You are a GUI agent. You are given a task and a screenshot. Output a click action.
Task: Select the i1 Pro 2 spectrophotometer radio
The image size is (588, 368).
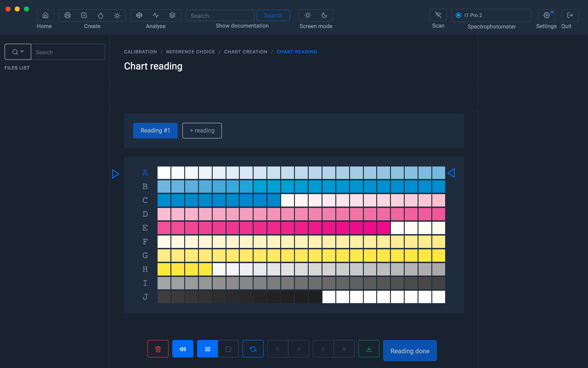(458, 15)
